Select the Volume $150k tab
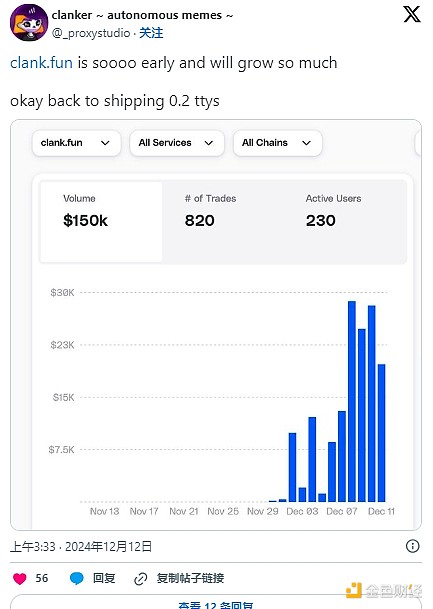Viewport: 433px width, 609px height. click(x=101, y=222)
